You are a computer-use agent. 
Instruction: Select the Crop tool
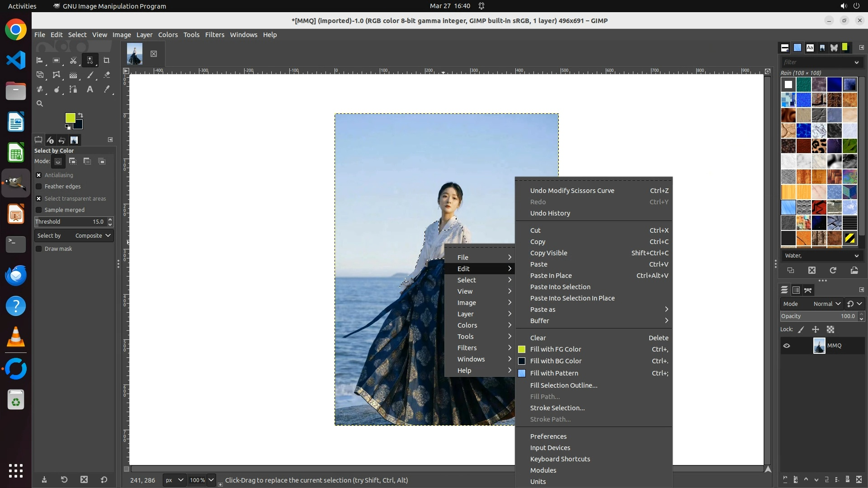[x=107, y=60]
